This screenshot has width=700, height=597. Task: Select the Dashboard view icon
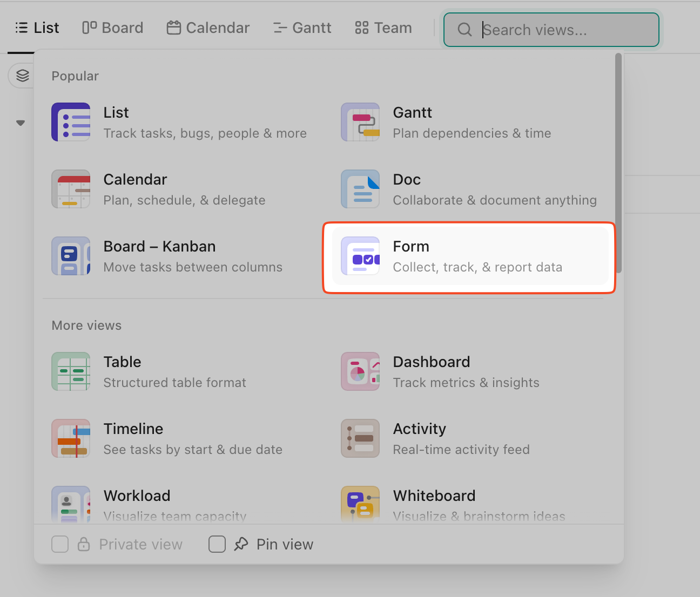pyautogui.click(x=360, y=371)
